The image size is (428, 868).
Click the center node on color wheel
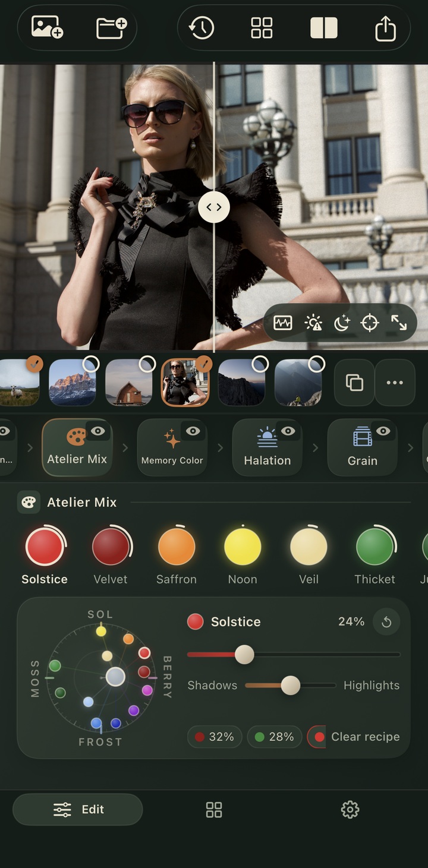point(115,677)
